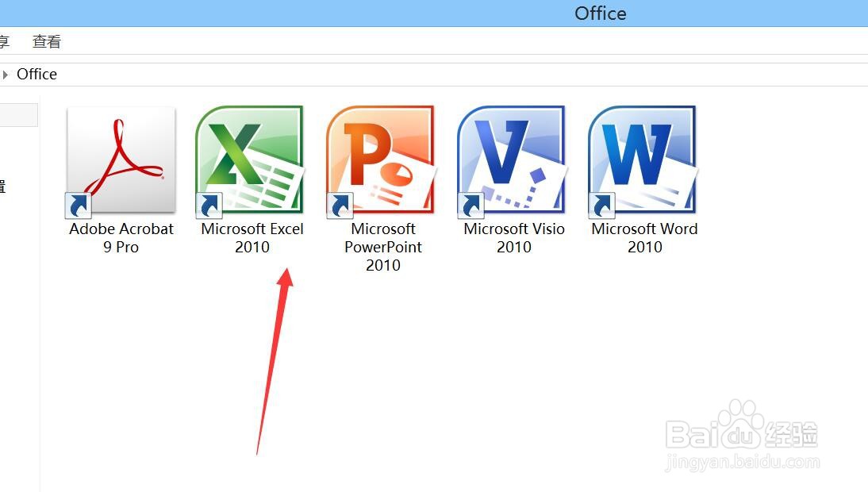Click the 'Microsoft Visio 2010' name label

(514, 238)
